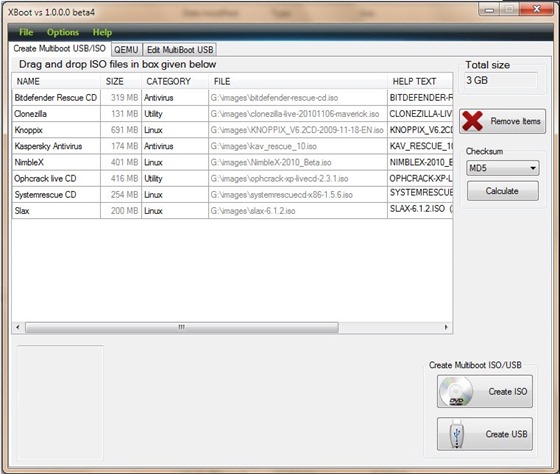
Task: Click the horizontal scrollbar right arrow
Action: (446, 327)
